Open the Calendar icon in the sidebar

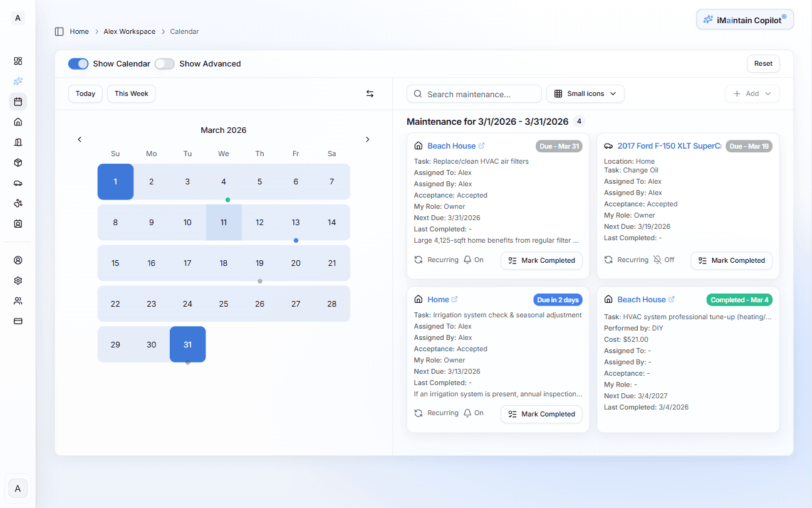pyautogui.click(x=18, y=101)
